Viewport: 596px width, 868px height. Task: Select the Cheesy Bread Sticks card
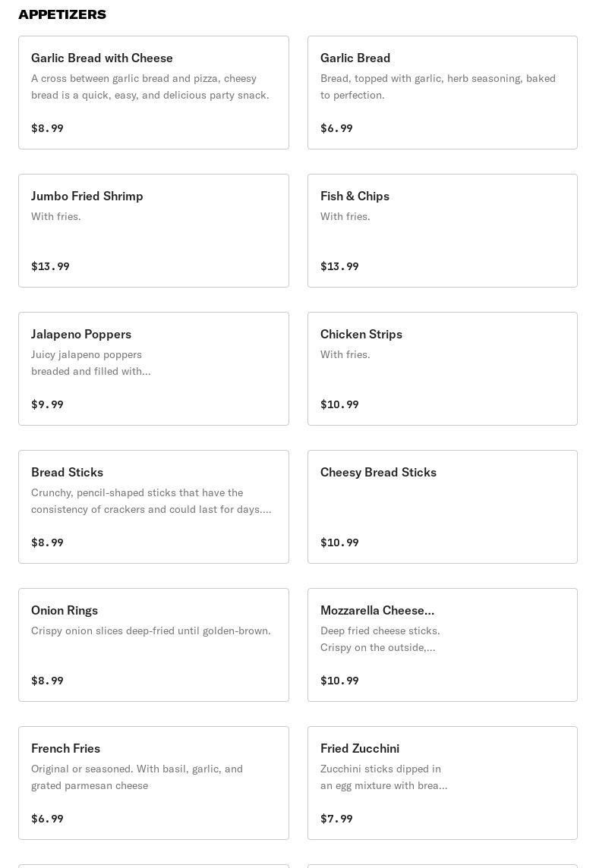coord(442,507)
